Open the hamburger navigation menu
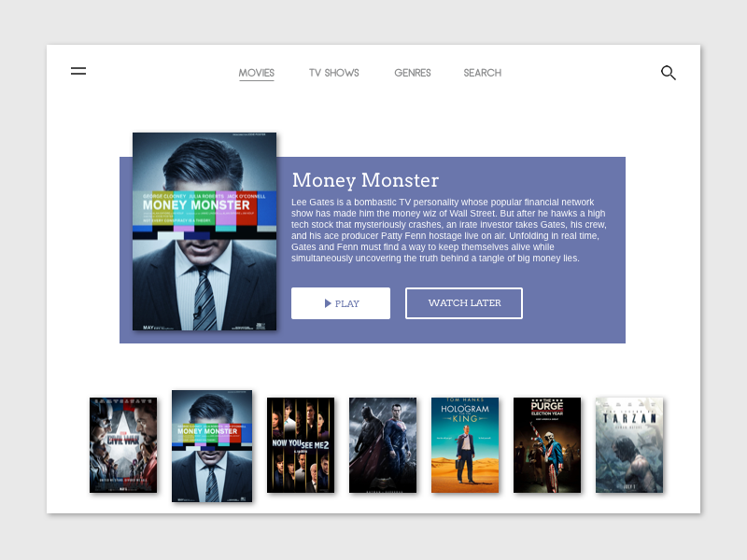This screenshot has height=560, width=747. tap(78, 71)
